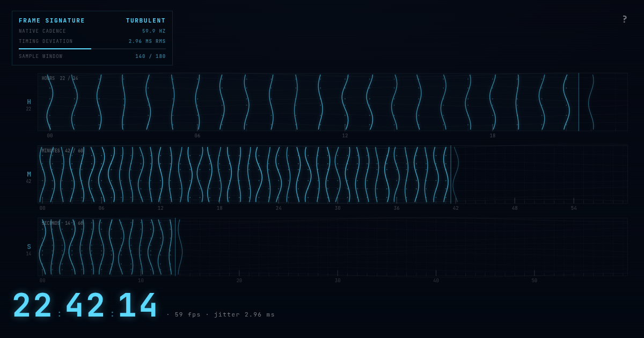Screen dimensions: 644x338
Task: Click the 140 / 180 sample window value
Action: point(150,56)
